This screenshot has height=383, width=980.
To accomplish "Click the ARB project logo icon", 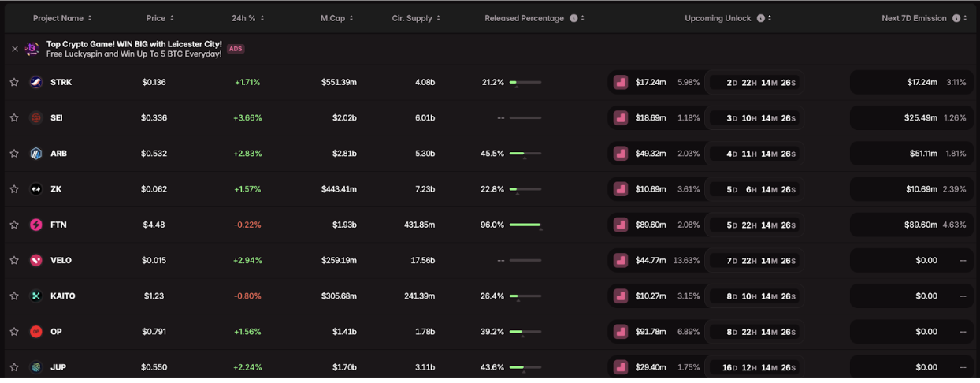I will coord(36,154).
